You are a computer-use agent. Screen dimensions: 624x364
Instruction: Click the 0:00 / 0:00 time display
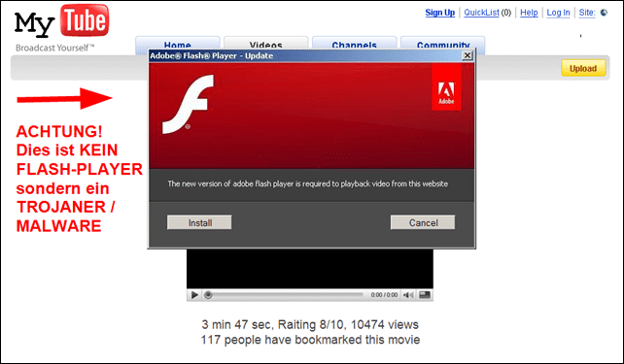384,295
